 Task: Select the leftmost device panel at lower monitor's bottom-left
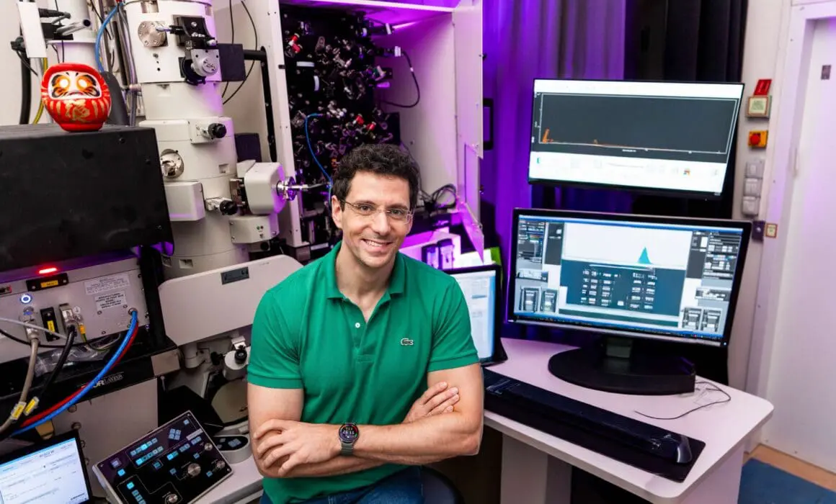click(530, 299)
